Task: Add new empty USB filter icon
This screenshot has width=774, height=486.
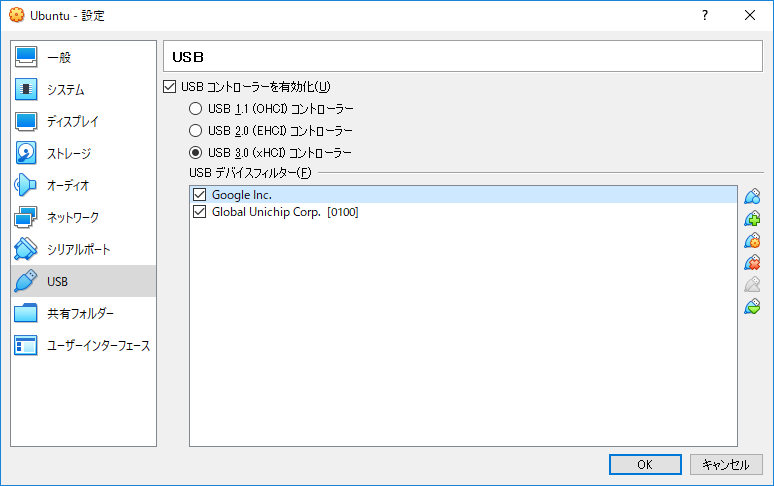Action: coord(752,196)
